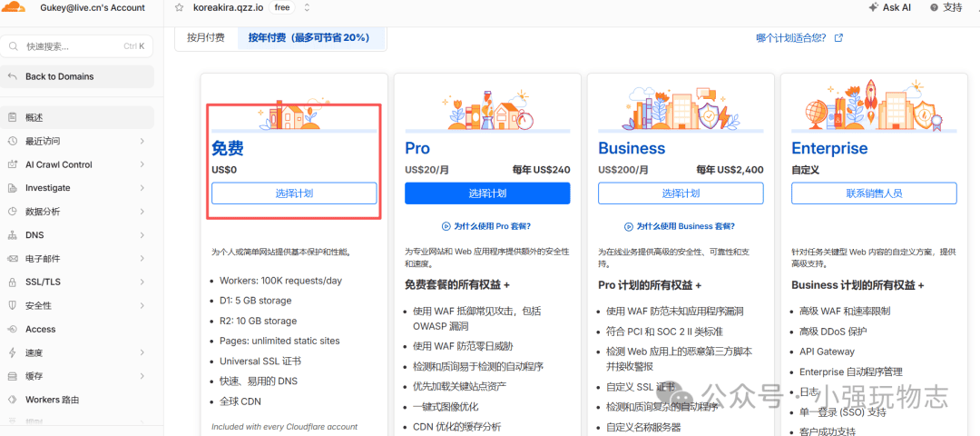Image resolution: width=980 pixels, height=436 pixels.
Task: Open Workers 路由 in the sidebar
Action: pyautogui.click(x=77, y=400)
